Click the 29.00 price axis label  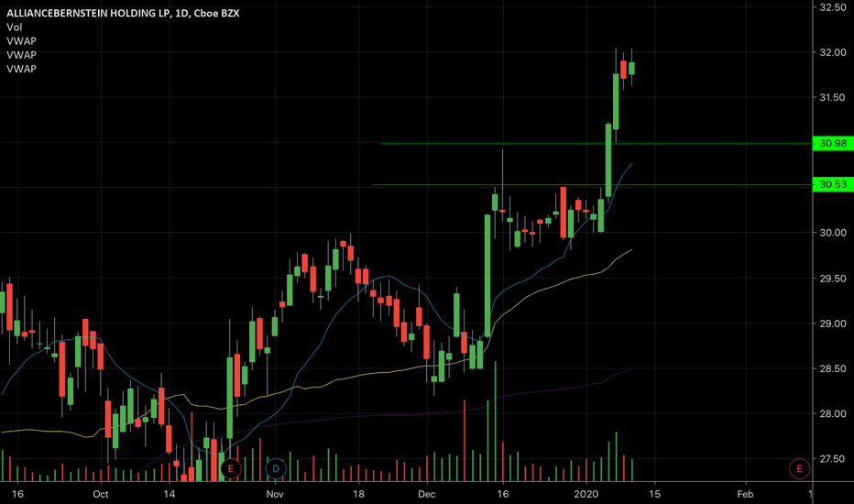click(833, 323)
